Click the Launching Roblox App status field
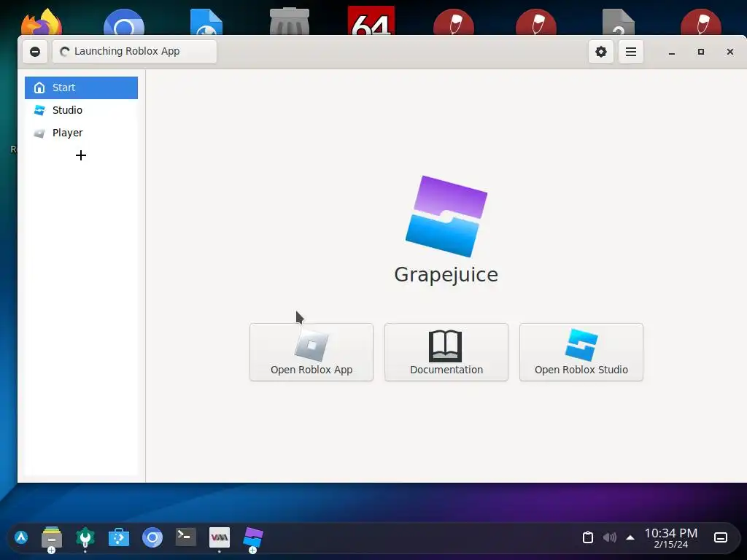Viewport: 747px width, 560px height. coord(134,52)
